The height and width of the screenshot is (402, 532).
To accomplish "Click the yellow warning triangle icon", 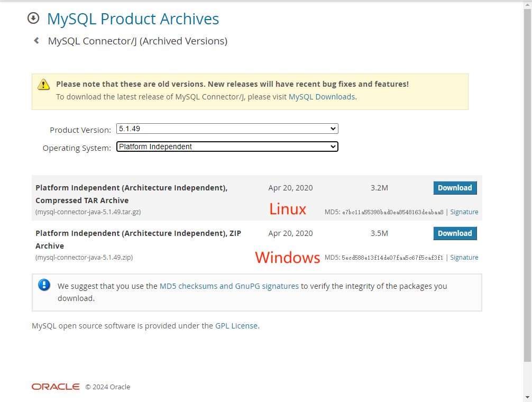I will pos(43,85).
